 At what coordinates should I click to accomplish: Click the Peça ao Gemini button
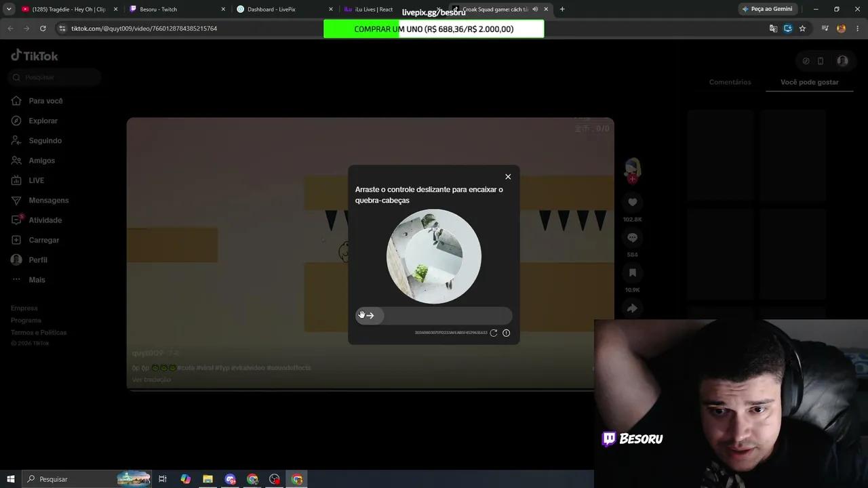click(767, 9)
